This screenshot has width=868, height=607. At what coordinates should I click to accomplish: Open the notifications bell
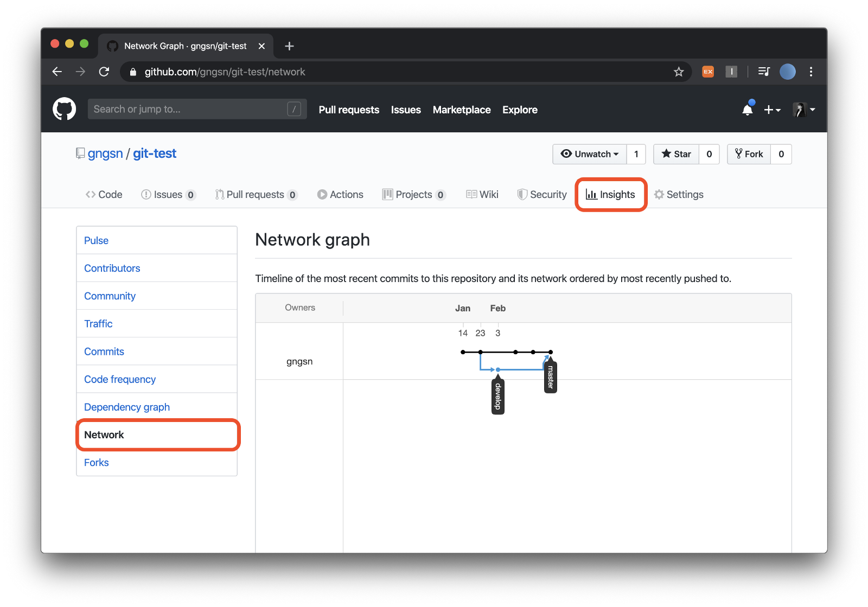point(748,110)
